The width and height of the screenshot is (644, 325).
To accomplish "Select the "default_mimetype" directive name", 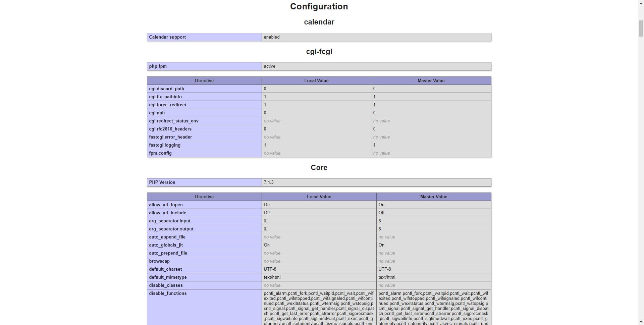I will point(168,277).
